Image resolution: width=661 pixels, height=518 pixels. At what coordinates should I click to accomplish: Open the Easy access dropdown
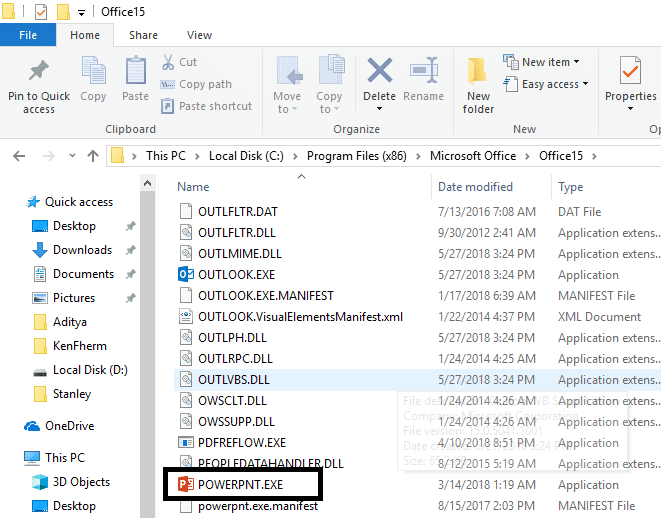(546, 84)
